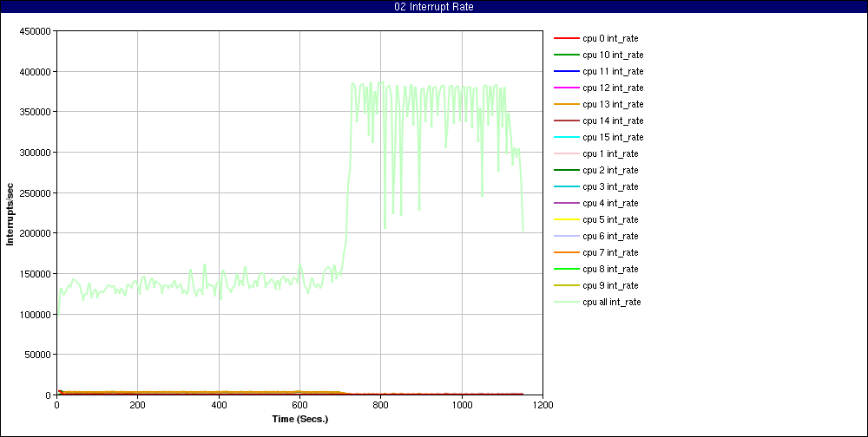Click the cyan line swatch for cpu 15

tap(566, 137)
